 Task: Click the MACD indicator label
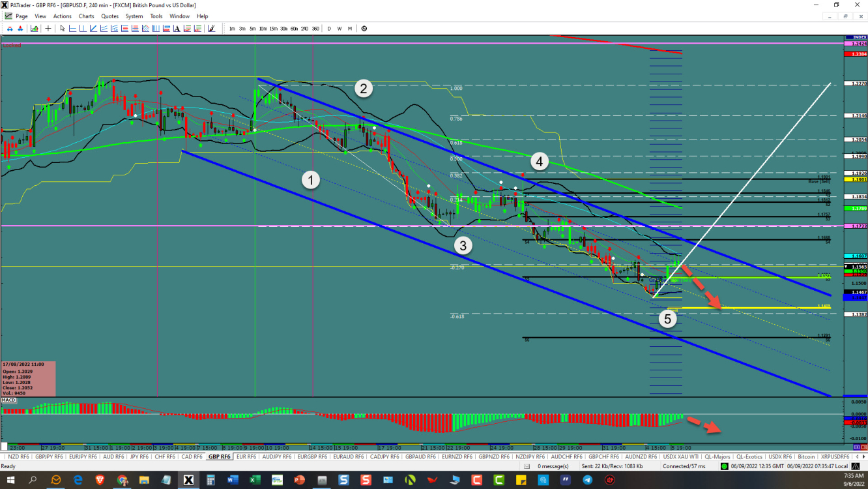7,402
